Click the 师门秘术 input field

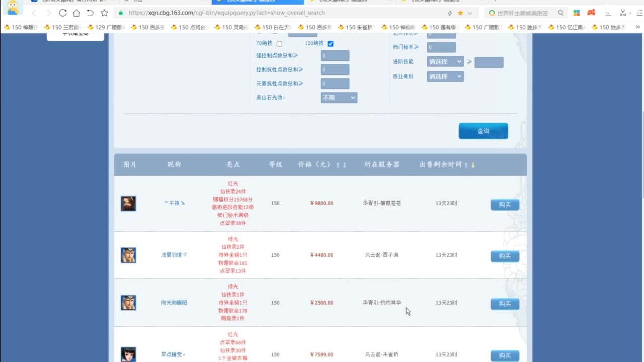pyautogui.click(x=441, y=47)
